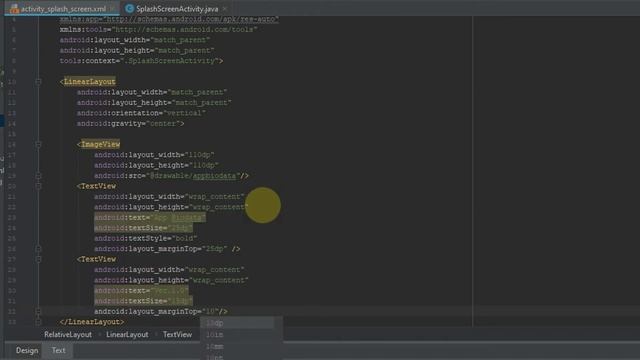Choose 10in from the autocomplete popup
Viewport: 640px width, 360px height.
coord(238,335)
